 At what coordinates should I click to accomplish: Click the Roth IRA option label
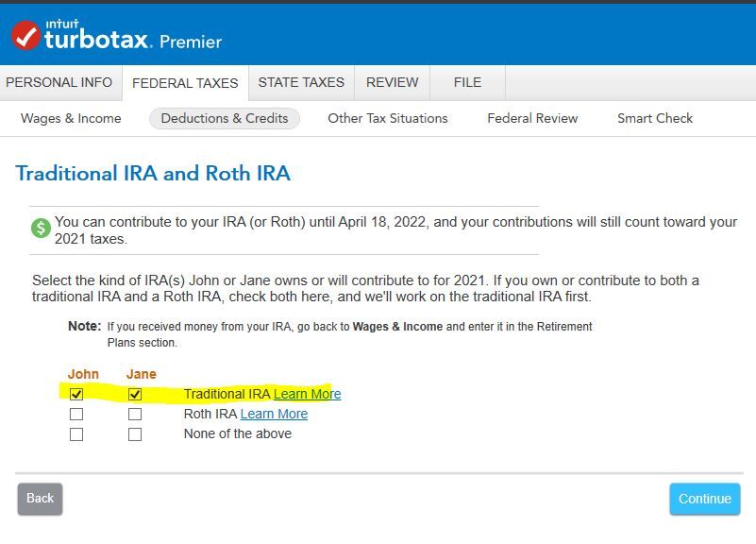pos(210,414)
